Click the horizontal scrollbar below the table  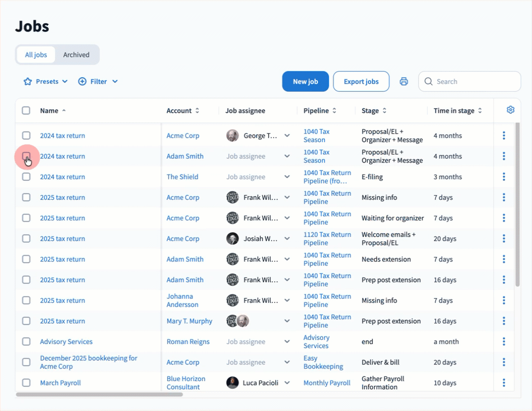point(99,395)
